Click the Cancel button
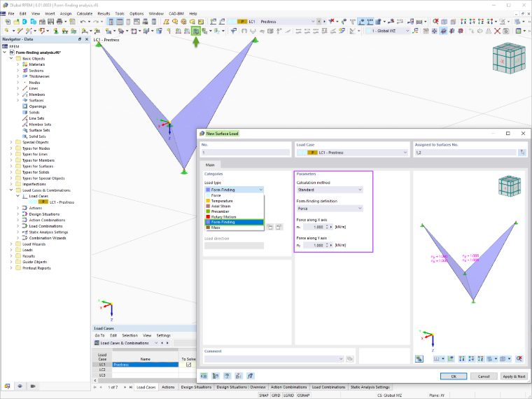Screen dimensions: 532x399 [x=484, y=377]
